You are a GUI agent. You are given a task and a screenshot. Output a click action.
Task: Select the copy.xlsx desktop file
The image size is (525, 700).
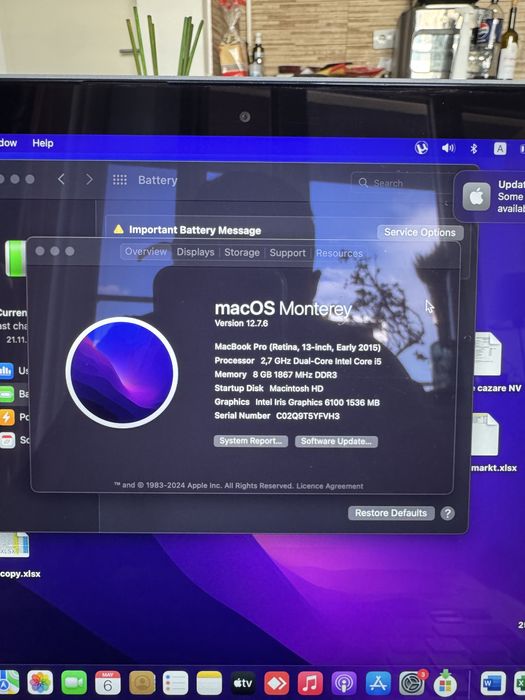[x=18, y=556]
